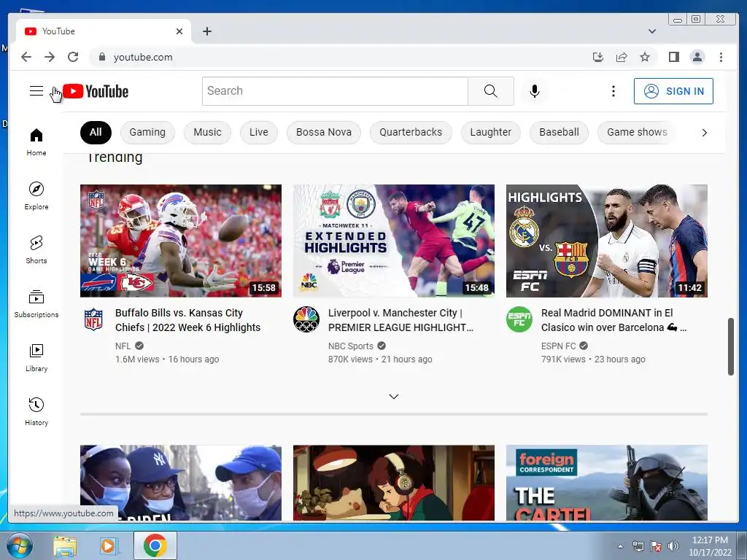Screen dimensions: 747x560
Task: Click the YouTube logo
Action: (x=96, y=91)
